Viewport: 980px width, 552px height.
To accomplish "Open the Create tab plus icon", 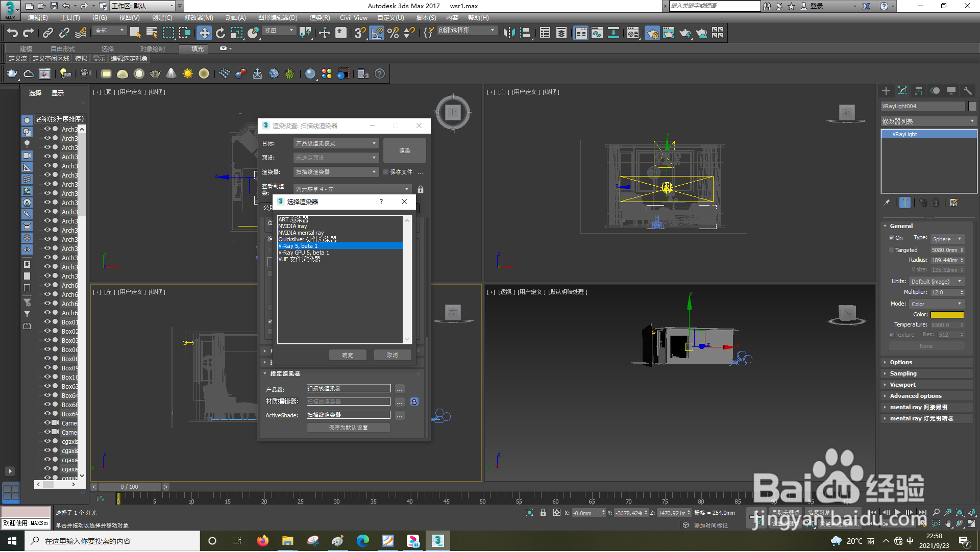I will tap(886, 91).
